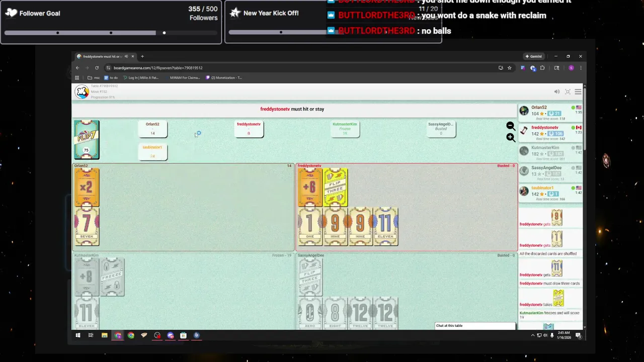Viewport: 644px width, 362px height.
Task: Open the 'msc' bookmarks folder
Action: pos(94,78)
